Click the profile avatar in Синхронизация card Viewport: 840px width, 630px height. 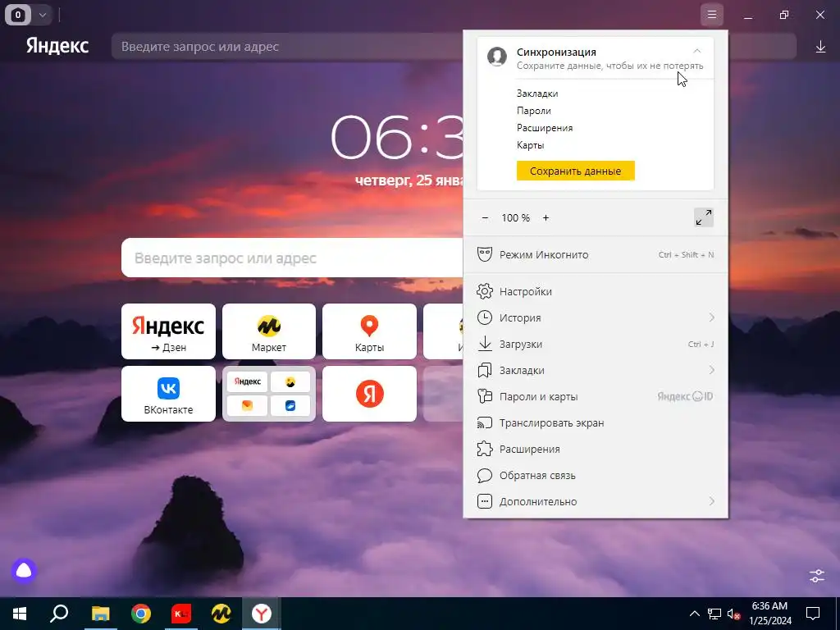click(x=496, y=57)
